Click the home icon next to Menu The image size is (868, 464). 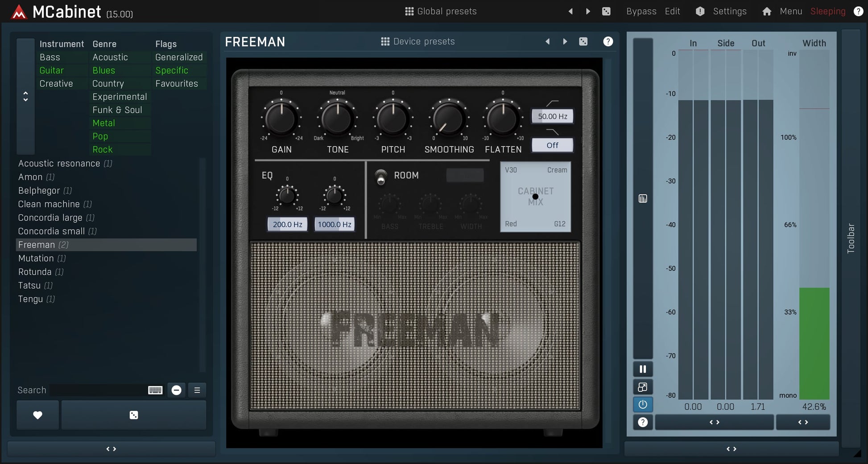[766, 12]
